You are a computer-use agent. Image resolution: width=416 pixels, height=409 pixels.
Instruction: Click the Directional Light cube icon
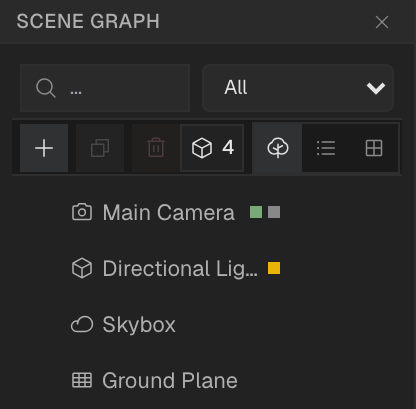click(82, 268)
